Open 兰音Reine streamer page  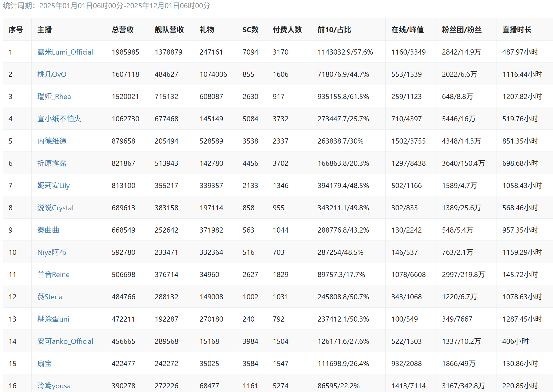(53, 275)
